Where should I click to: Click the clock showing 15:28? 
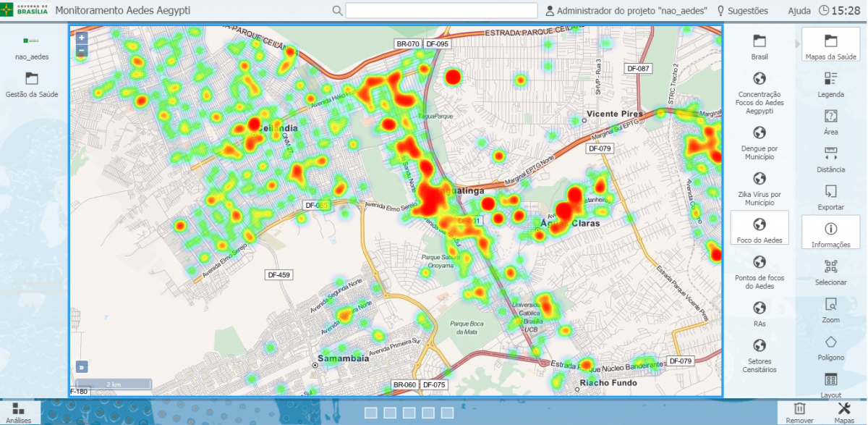click(839, 11)
